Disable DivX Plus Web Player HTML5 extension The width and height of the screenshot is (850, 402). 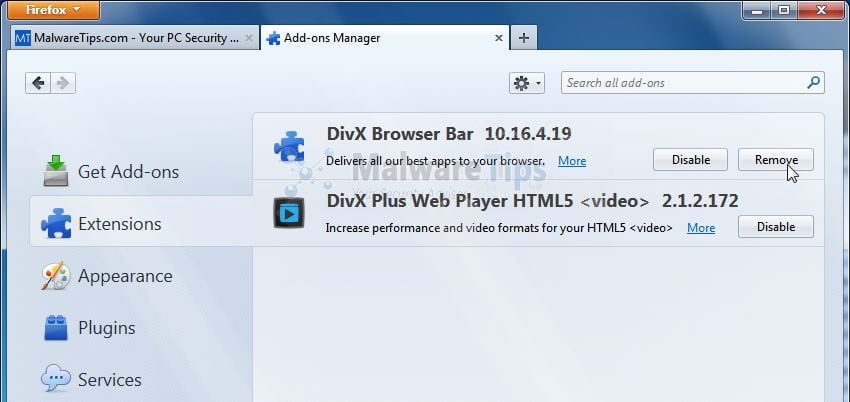pos(776,226)
